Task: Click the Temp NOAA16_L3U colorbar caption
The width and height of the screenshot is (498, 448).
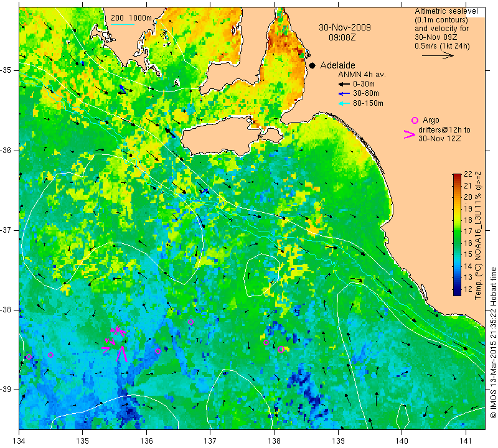Action: point(478,236)
